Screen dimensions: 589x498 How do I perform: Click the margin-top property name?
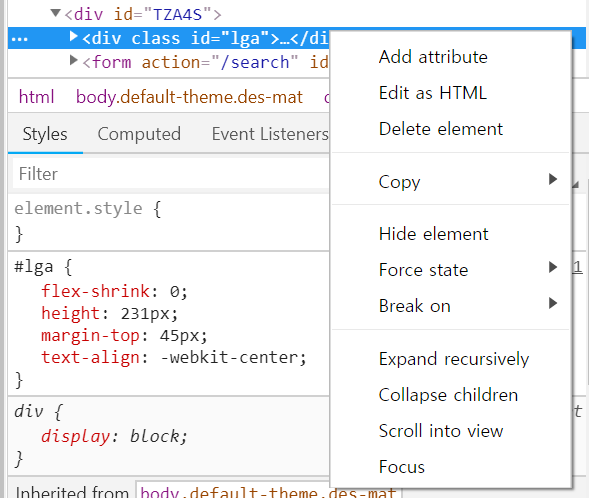click(x=90, y=335)
